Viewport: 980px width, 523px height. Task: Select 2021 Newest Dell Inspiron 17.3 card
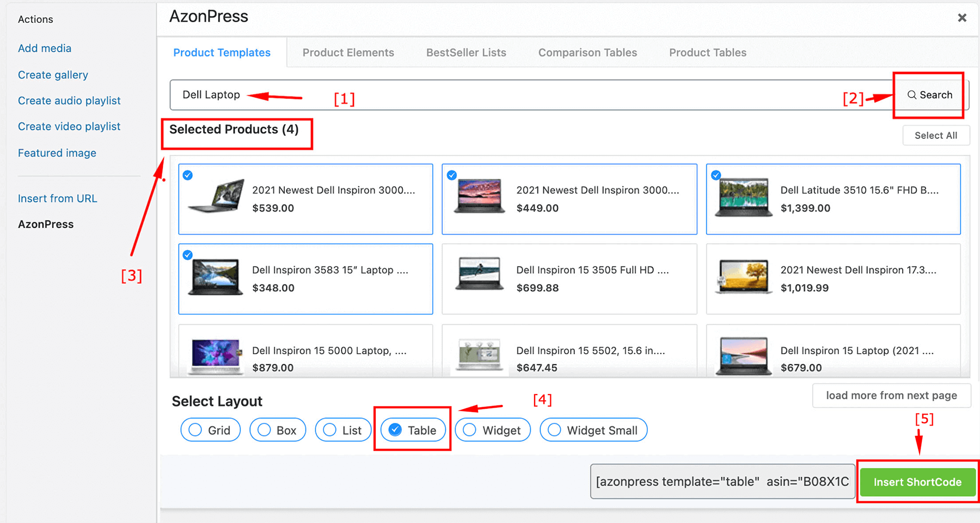[834, 279]
